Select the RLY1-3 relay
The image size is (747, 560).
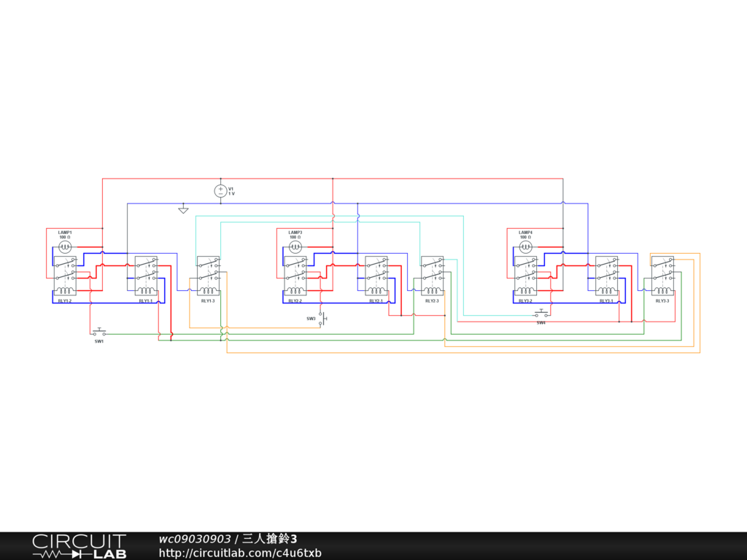click(208, 276)
